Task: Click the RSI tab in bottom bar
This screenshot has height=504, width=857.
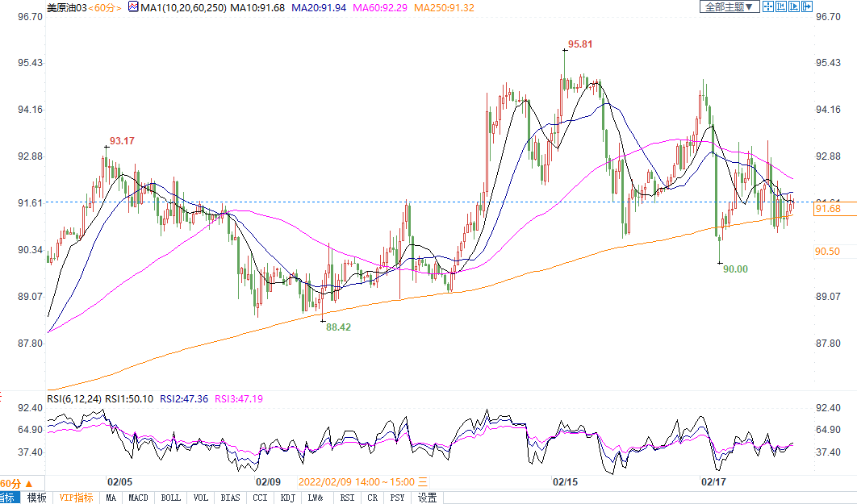Action: (347, 498)
